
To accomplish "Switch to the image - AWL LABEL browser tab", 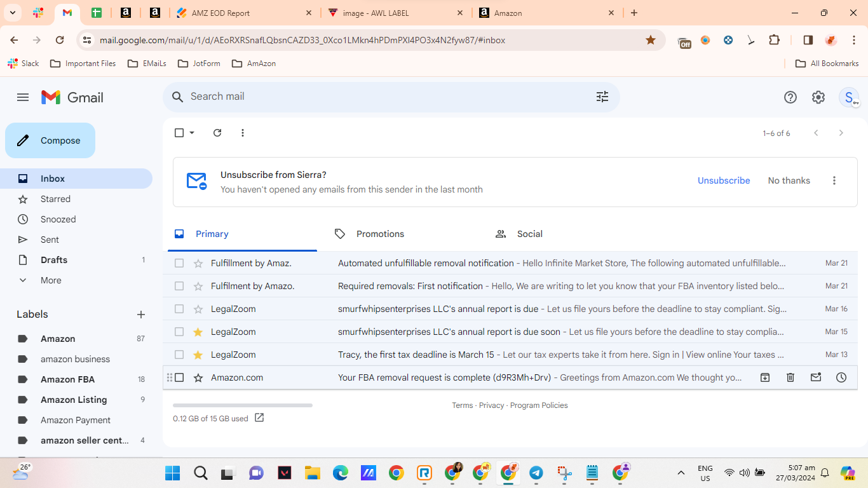I will 395,13.
